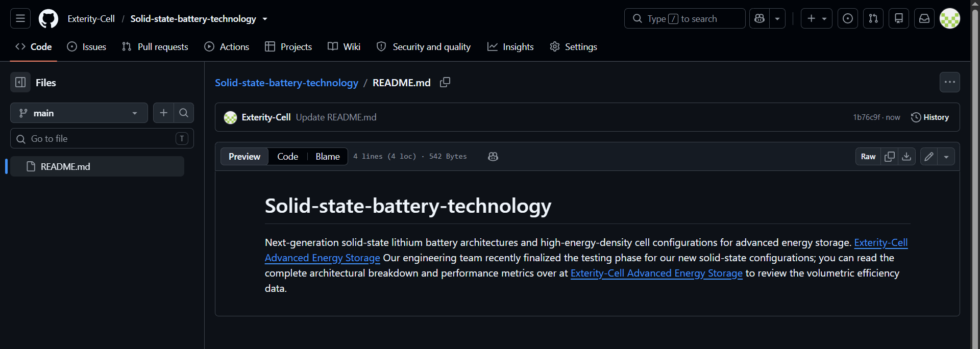This screenshot has height=349, width=980.
Task: Focus the Go to file field
Action: pos(102,138)
